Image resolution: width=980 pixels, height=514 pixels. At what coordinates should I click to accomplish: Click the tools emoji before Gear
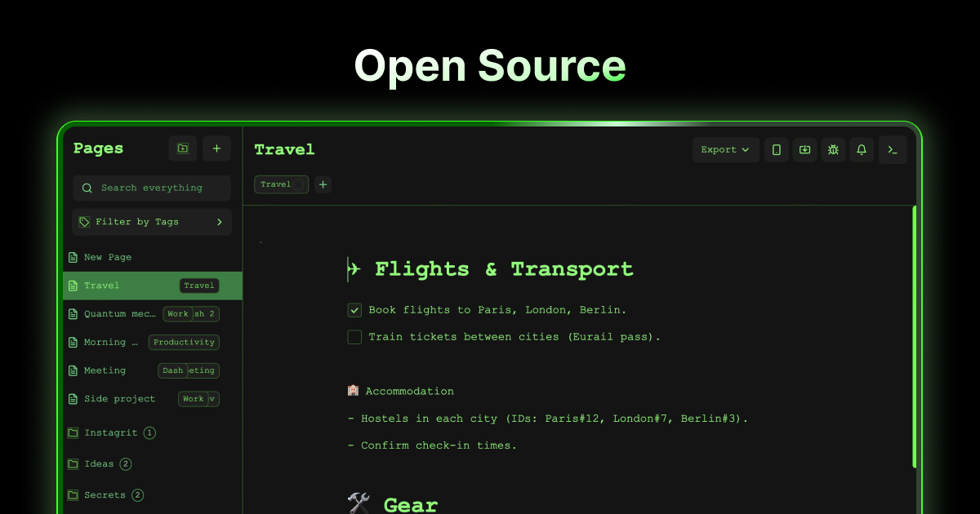pyautogui.click(x=359, y=504)
